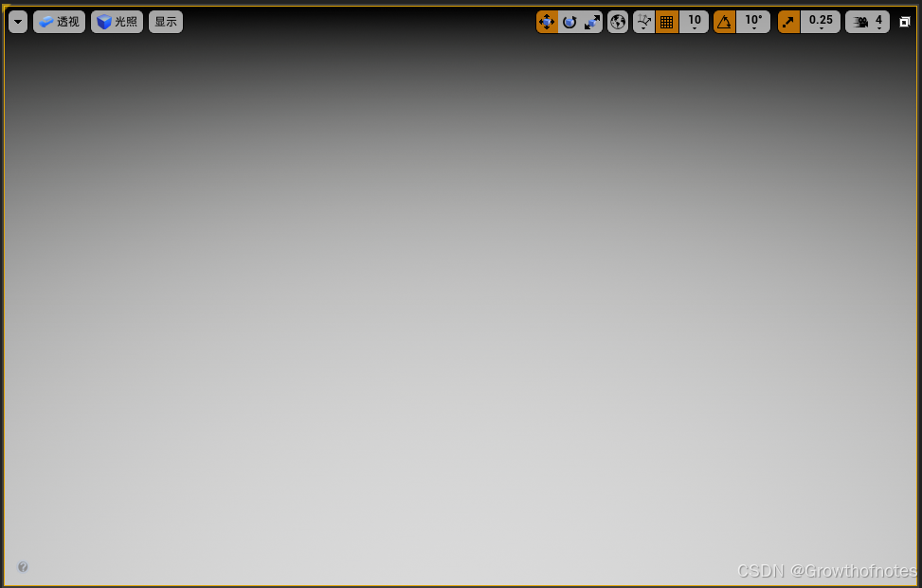Open the viewport options dropdown arrow
Screen dimensions: 922x588
18,22
